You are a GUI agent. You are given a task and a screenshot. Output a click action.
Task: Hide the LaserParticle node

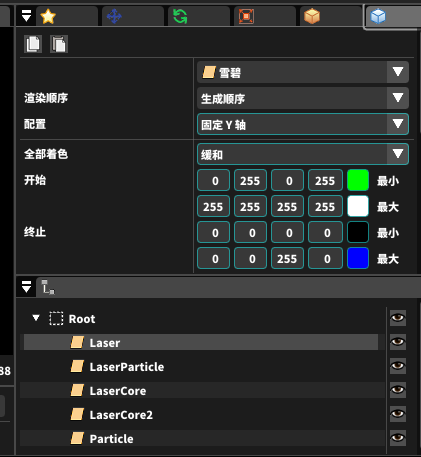point(398,366)
